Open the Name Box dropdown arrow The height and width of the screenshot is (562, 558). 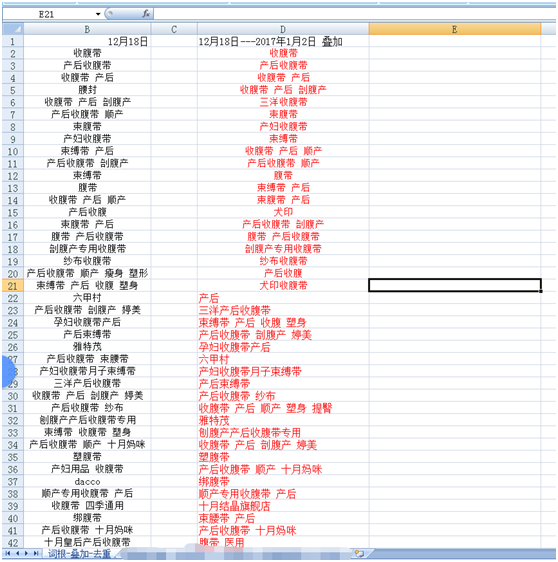coord(98,14)
